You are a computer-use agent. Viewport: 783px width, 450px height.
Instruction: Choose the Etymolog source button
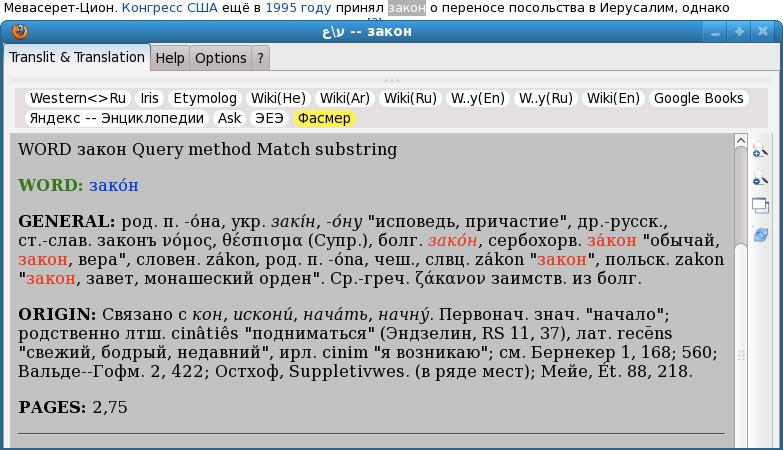click(205, 98)
